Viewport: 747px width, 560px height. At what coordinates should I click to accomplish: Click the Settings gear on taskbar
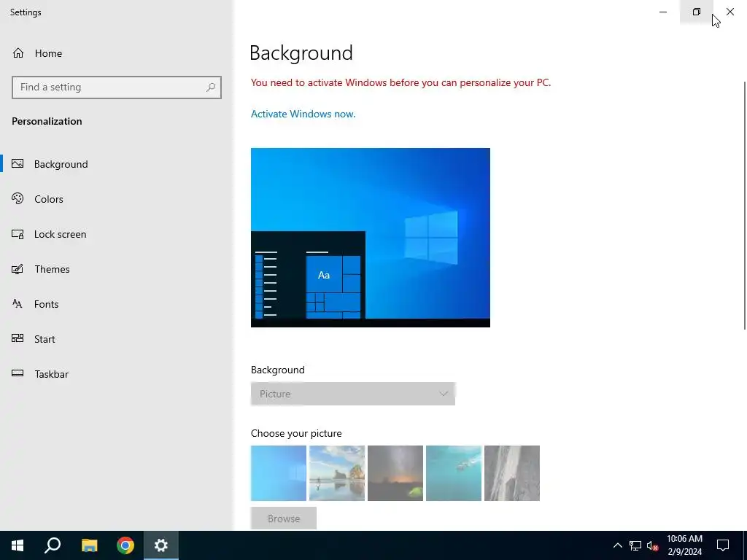pos(161,545)
